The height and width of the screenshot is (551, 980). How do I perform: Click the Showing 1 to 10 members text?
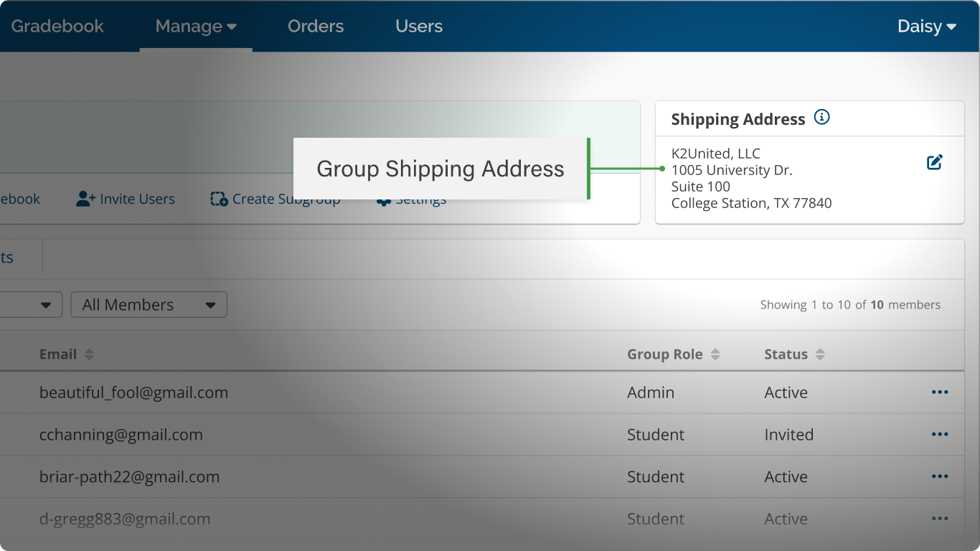click(850, 305)
